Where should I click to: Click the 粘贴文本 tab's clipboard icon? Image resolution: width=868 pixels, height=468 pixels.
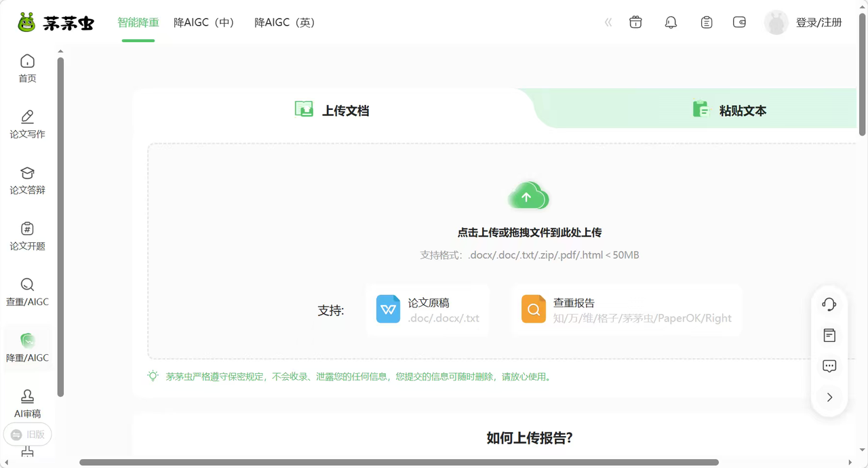coord(701,109)
